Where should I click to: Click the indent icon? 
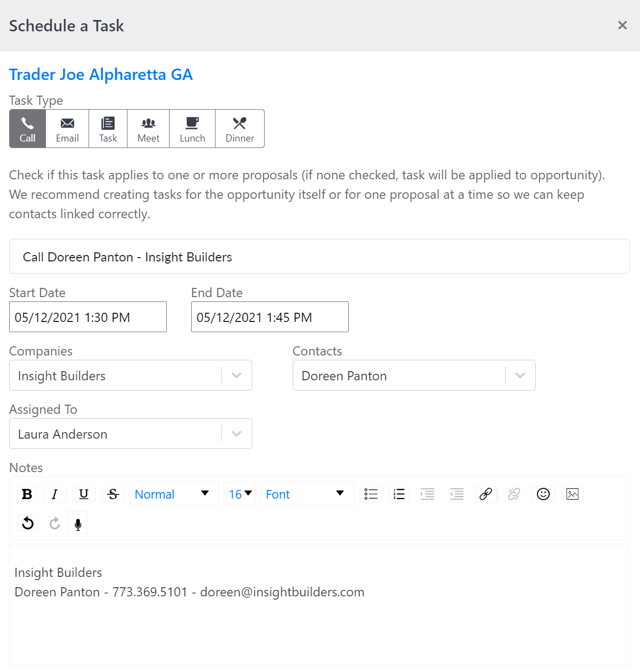point(428,494)
